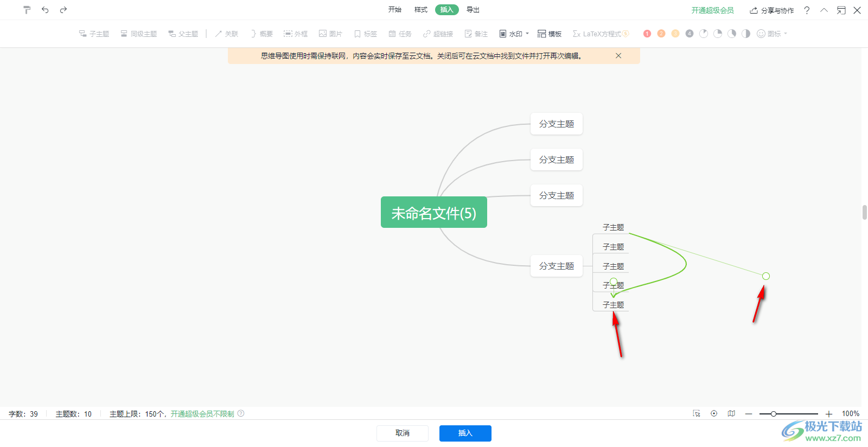Screen dimensions: 868x447
Task: Click the blue 插入 button
Action: (x=465, y=433)
